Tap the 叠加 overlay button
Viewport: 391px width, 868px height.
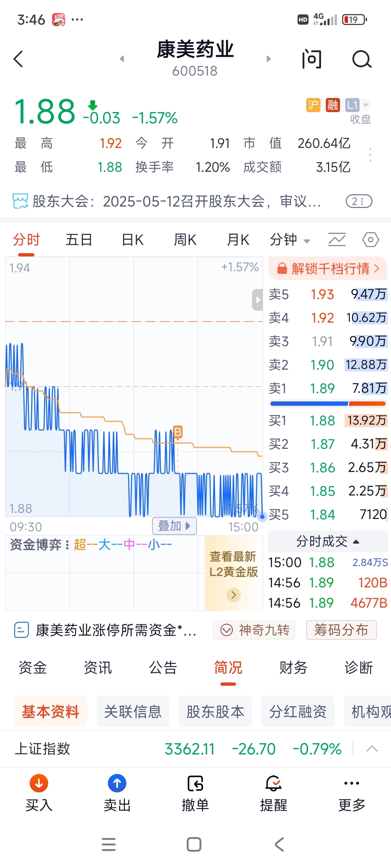pyautogui.click(x=175, y=526)
